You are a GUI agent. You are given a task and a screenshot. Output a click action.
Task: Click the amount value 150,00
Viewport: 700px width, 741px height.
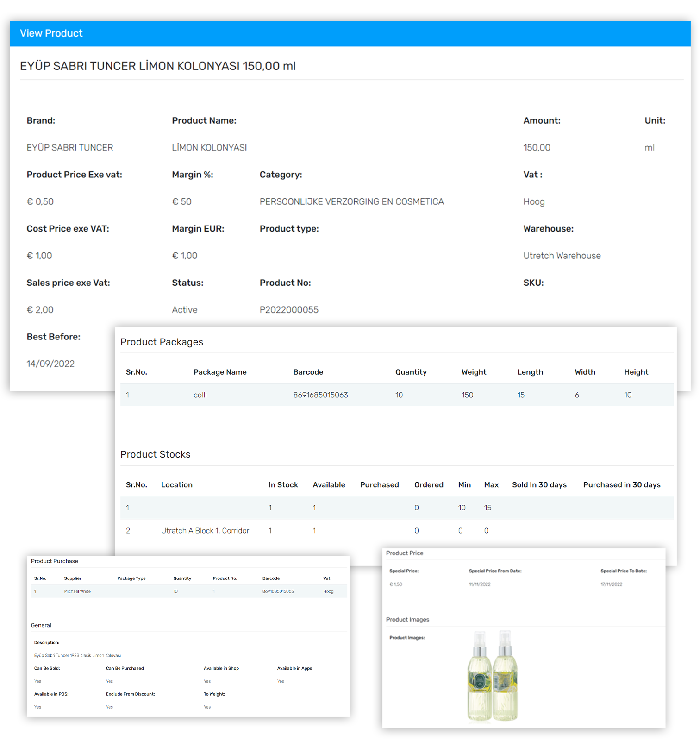(537, 148)
